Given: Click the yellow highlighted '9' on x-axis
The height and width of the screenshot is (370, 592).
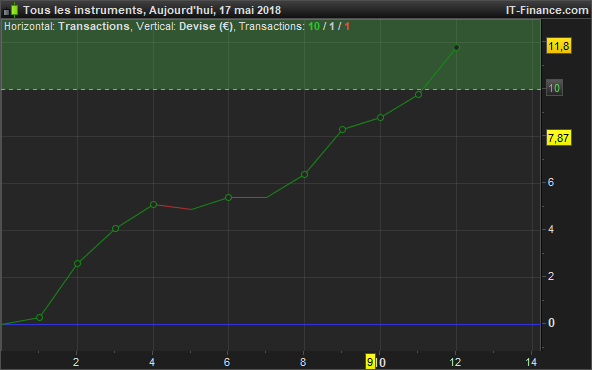Looking at the screenshot, I should point(370,362).
